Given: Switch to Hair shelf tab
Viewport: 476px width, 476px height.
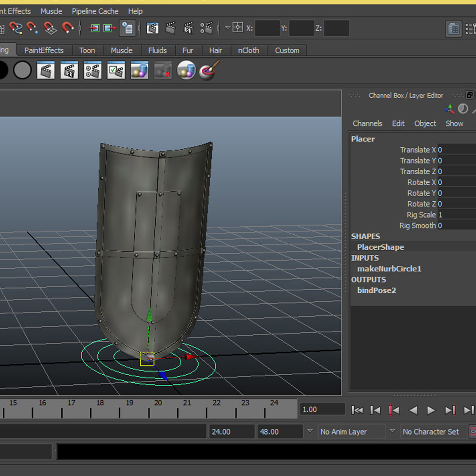Looking at the screenshot, I should pos(216,50).
